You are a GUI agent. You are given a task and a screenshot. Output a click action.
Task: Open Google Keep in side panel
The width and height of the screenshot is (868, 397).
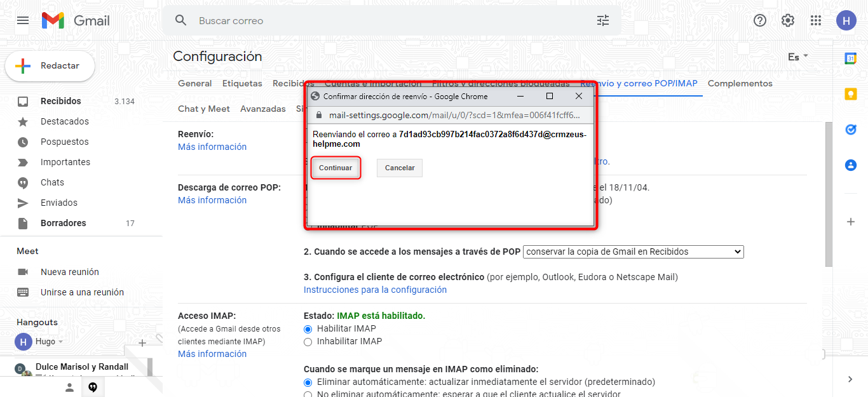[850, 94]
